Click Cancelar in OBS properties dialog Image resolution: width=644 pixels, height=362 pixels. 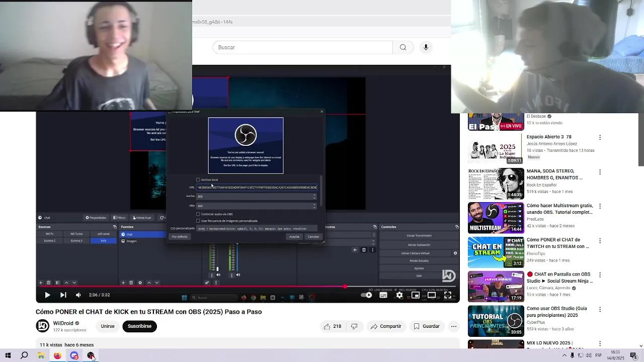coord(313,237)
